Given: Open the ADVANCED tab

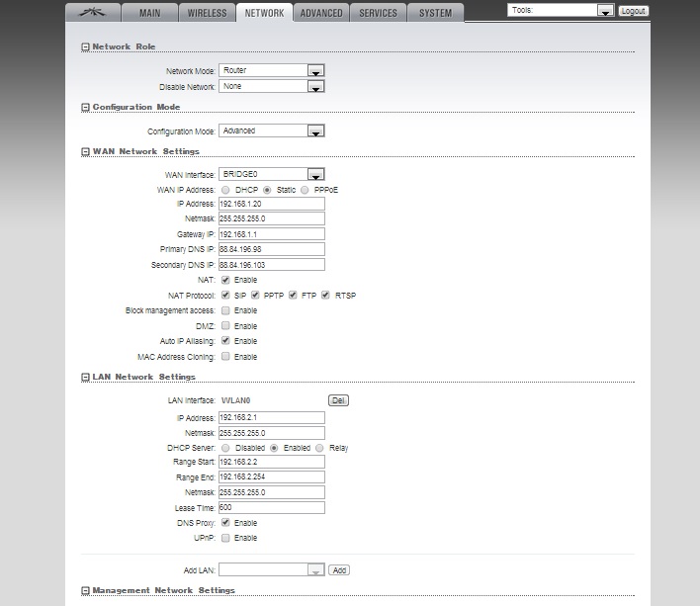Looking at the screenshot, I should click(321, 13).
